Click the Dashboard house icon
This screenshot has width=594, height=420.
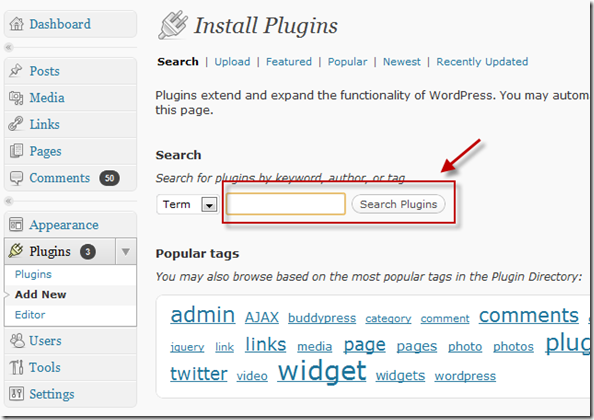[x=16, y=24]
